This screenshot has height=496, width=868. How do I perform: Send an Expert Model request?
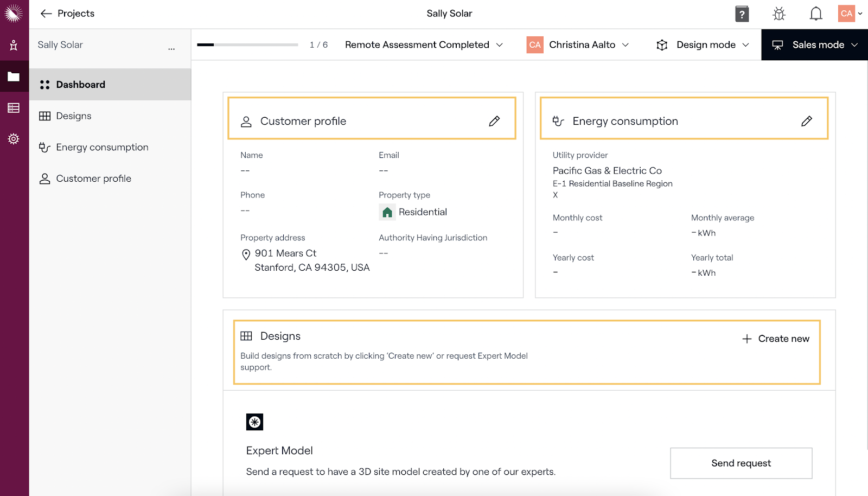click(x=741, y=463)
